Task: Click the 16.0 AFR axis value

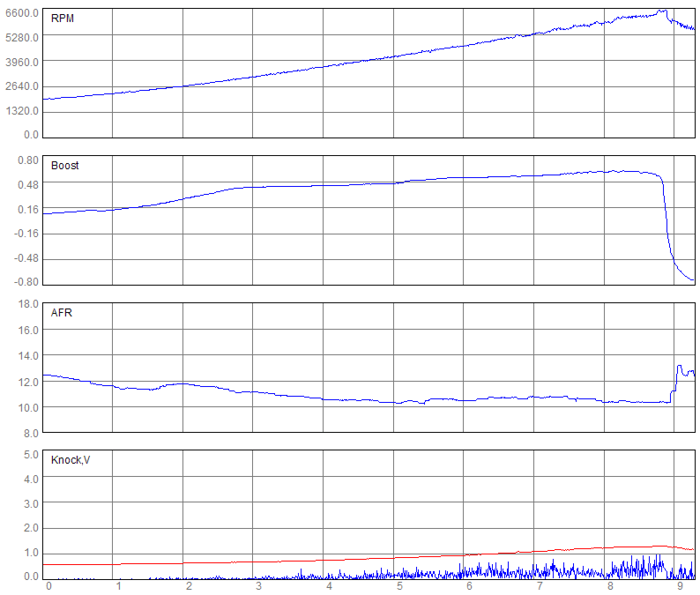Action: tap(28, 331)
